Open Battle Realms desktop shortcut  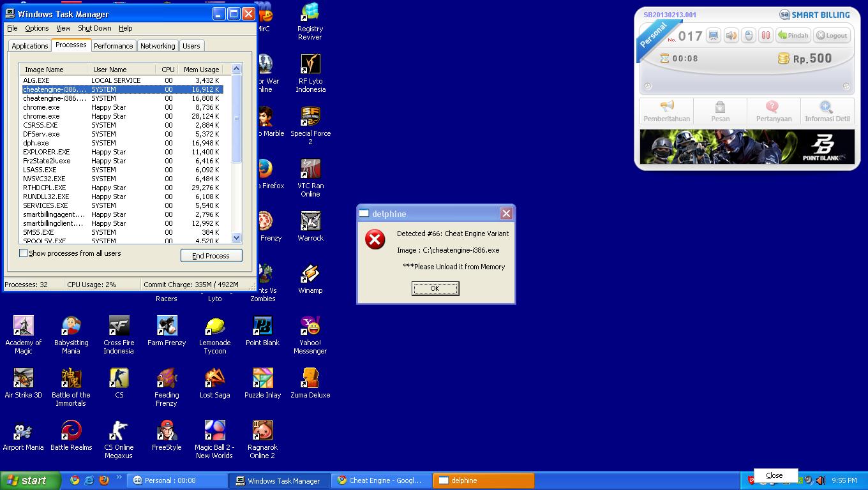click(x=71, y=436)
